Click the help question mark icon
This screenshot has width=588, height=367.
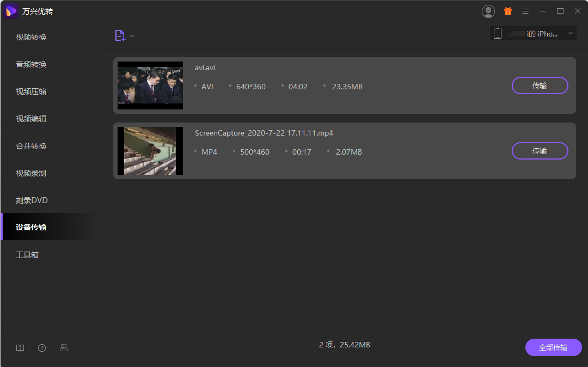(x=42, y=348)
